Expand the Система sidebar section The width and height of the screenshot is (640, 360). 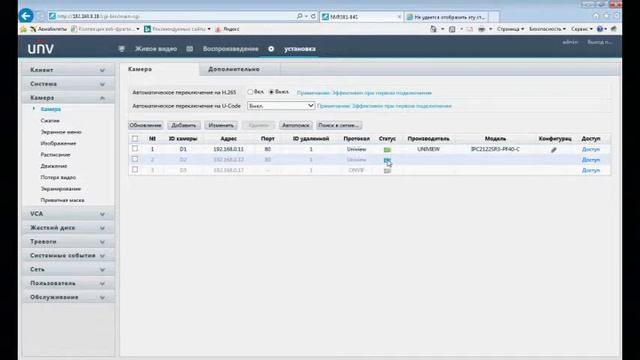[68, 84]
